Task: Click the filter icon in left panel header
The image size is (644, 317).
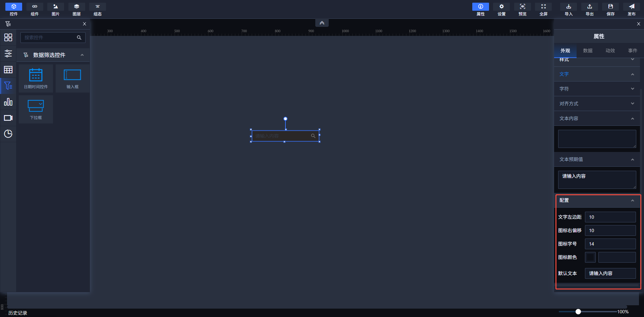Action: [x=8, y=24]
